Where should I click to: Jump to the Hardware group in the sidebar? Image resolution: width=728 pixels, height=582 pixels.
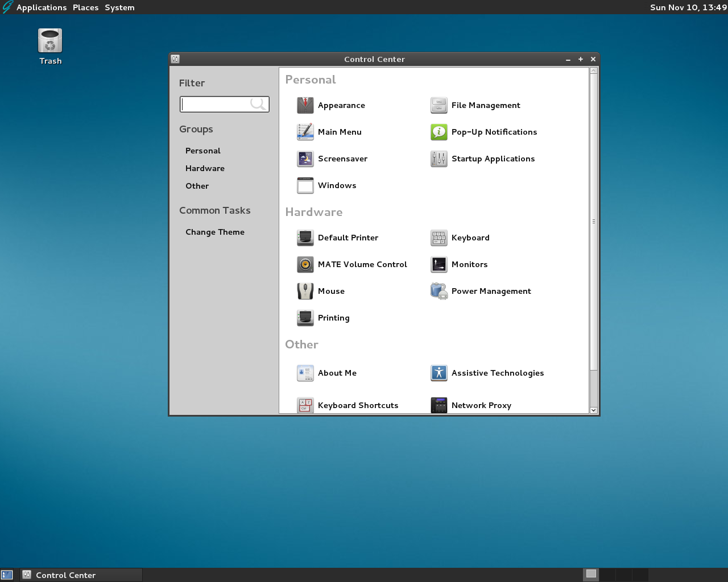(x=205, y=168)
